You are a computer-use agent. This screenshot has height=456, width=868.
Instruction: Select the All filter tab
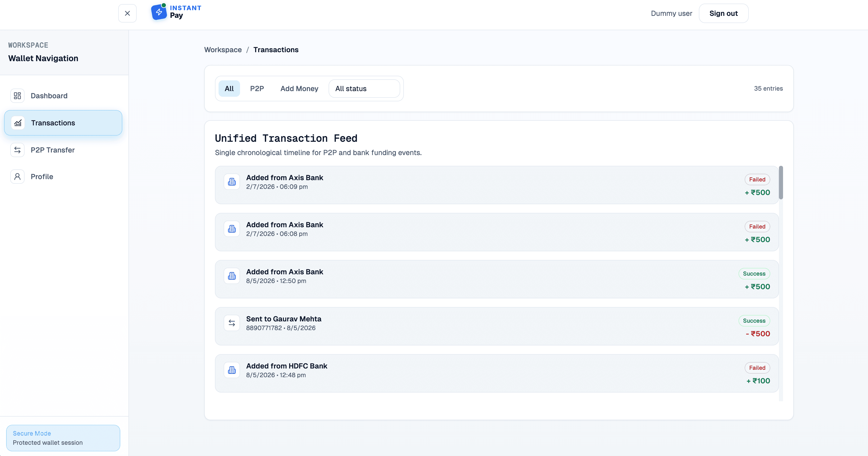229,89
